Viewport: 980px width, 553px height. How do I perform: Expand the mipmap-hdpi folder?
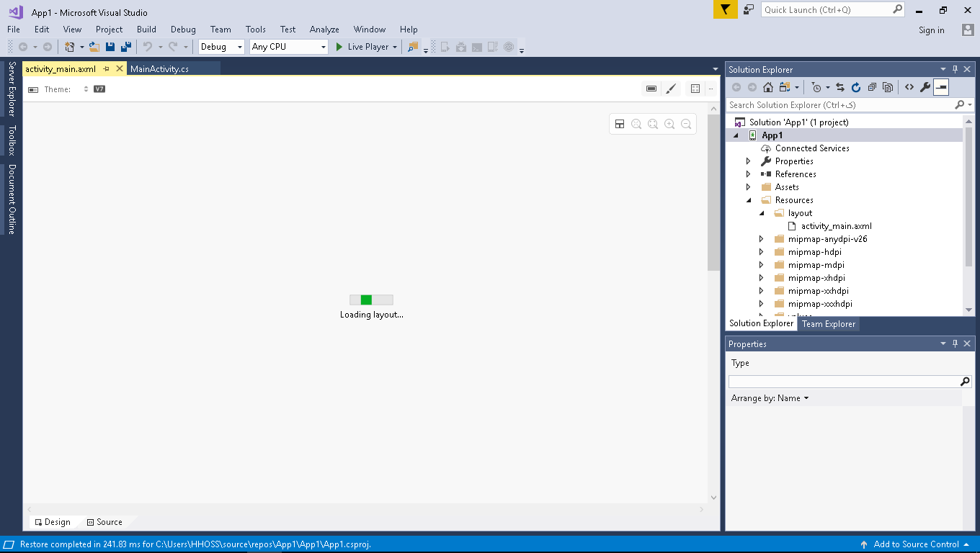(x=761, y=252)
